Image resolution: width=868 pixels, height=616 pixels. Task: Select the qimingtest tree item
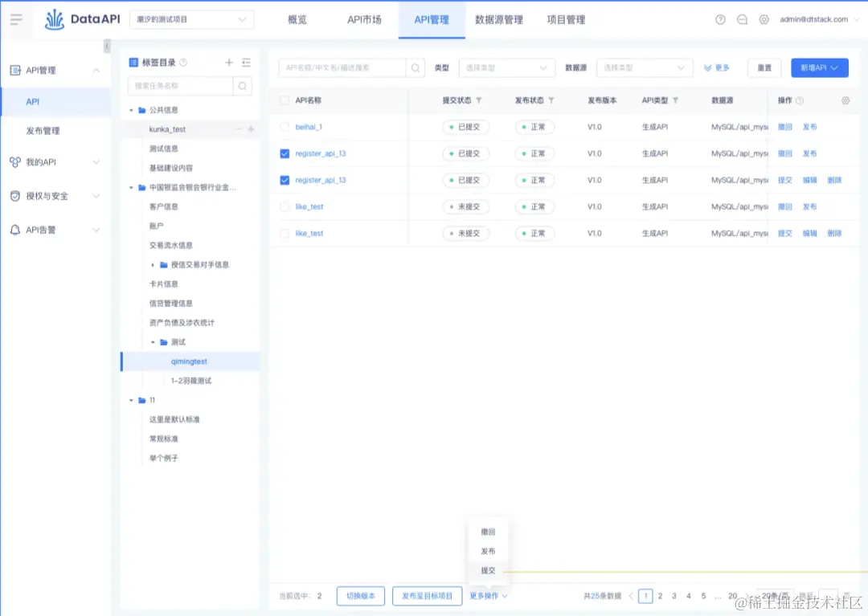pyautogui.click(x=189, y=361)
